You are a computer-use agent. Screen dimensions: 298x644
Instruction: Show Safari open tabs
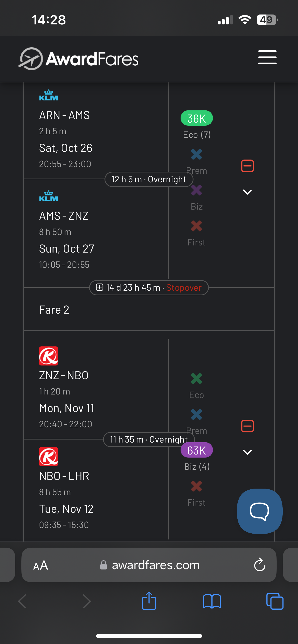tap(275, 601)
